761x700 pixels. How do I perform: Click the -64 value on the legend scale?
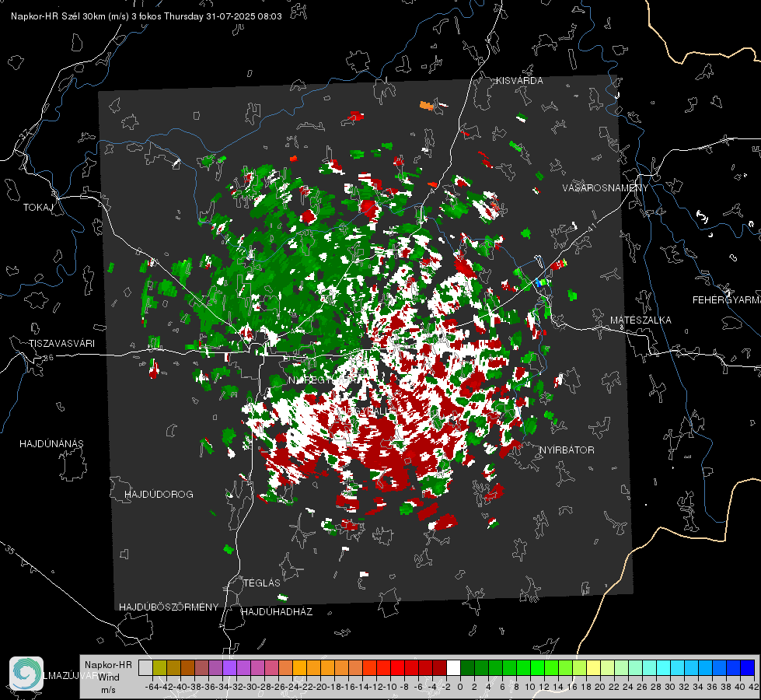pos(152,687)
